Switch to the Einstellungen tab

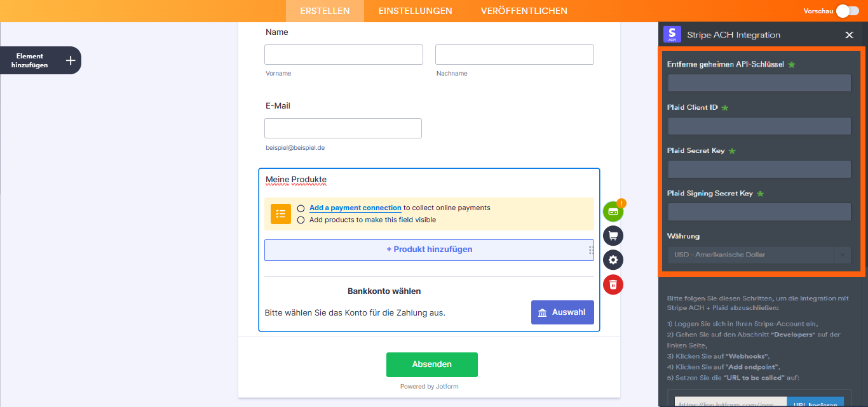click(x=415, y=11)
